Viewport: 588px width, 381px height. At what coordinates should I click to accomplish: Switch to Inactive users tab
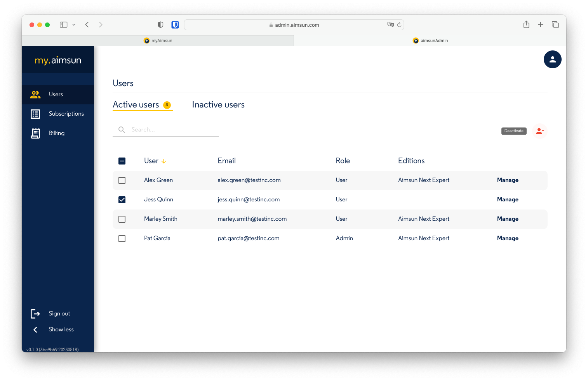click(218, 105)
